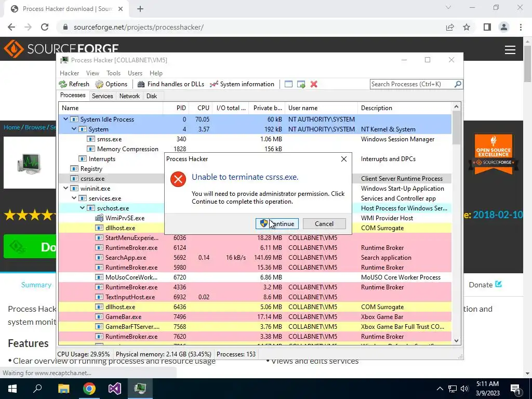Reload the page in Chrome

click(x=45, y=27)
